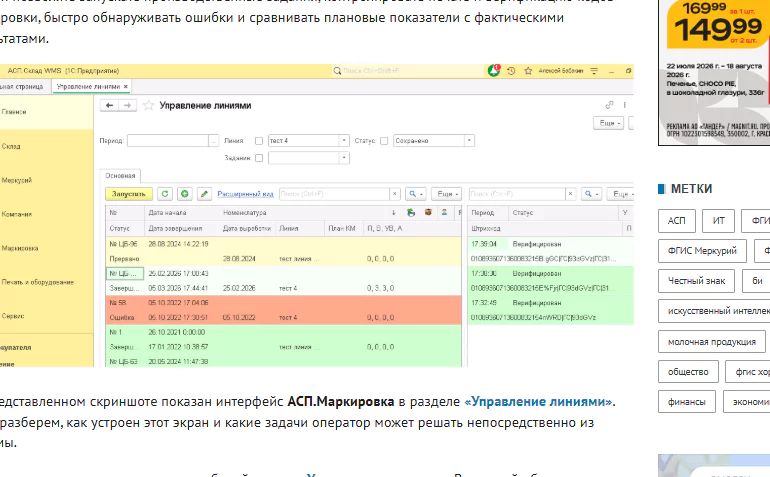Expand the empty Задание dropdown

click(x=344, y=158)
